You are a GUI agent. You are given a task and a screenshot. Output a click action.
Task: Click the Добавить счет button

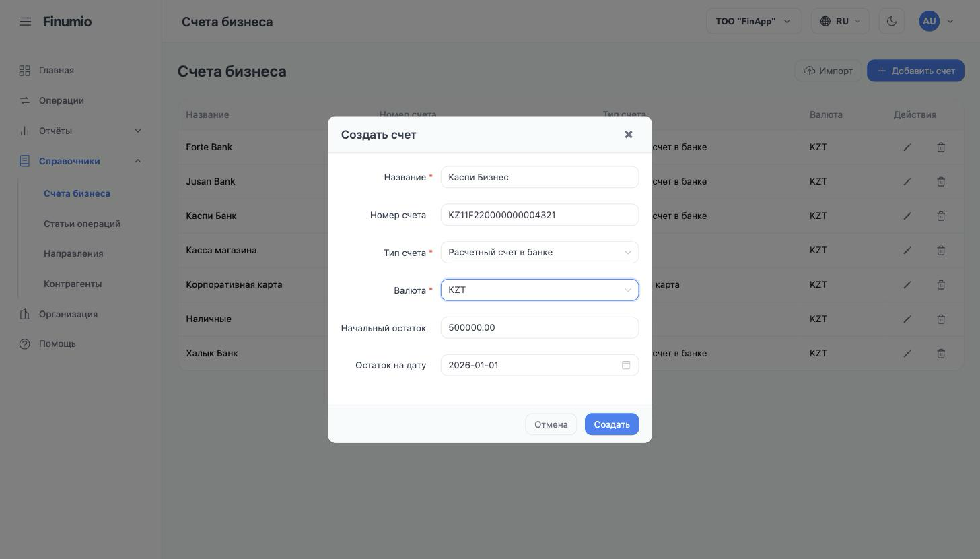(x=915, y=71)
